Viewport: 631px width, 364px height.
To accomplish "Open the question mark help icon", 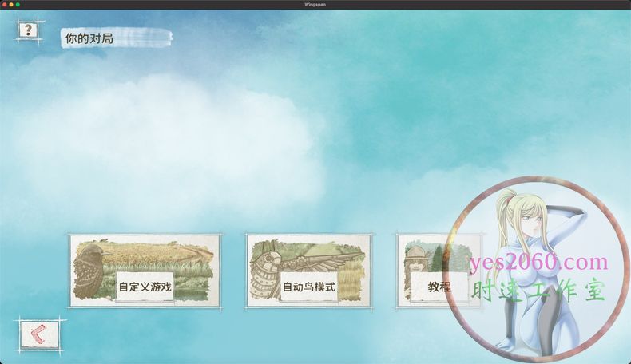I will (x=29, y=31).
